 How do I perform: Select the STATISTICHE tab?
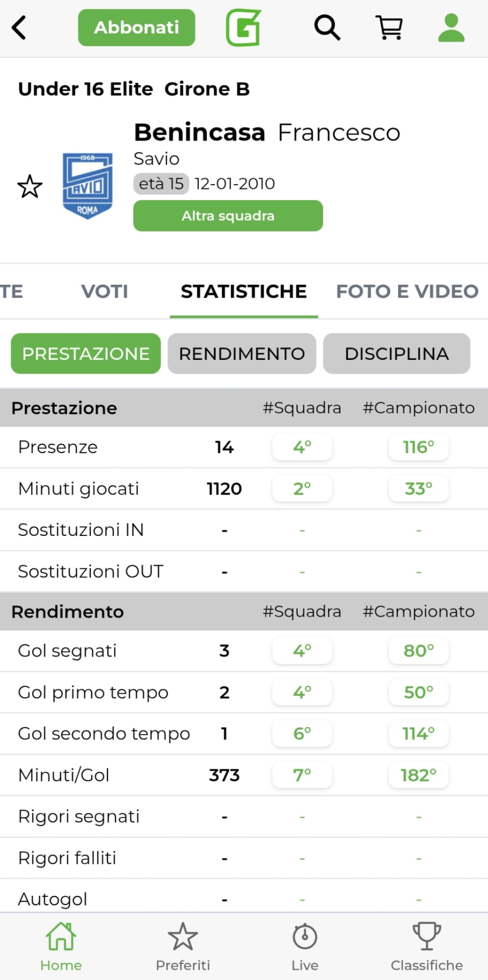pos(244,291)
